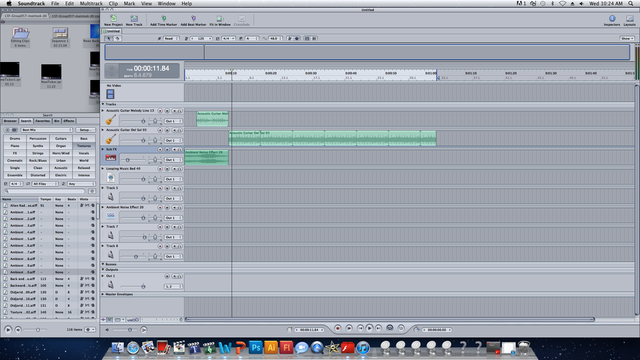Click the Looping Music Bed 40 track icon
The image size is (640, 360).
[x=111, y=178]
